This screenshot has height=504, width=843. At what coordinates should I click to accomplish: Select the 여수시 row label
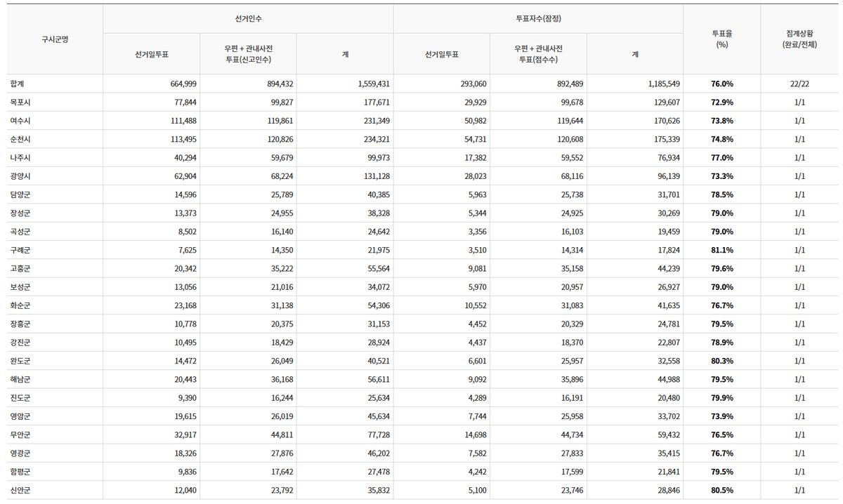(20, 121)
